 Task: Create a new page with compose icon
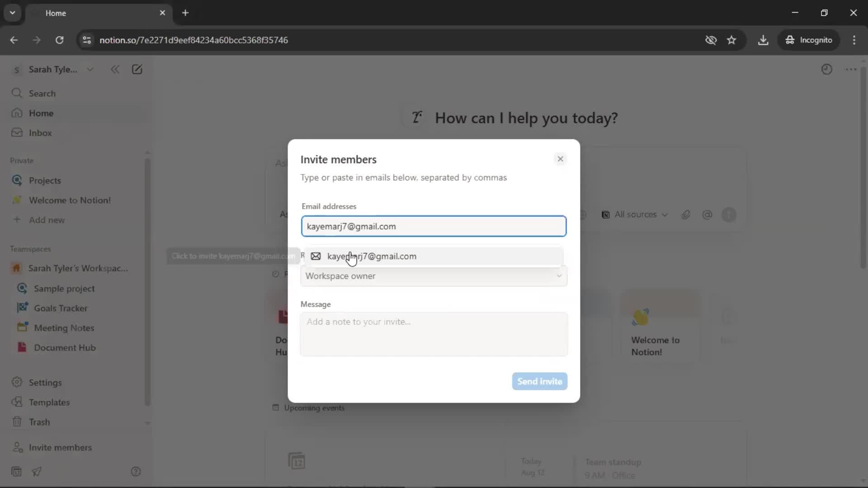point(137,70)
